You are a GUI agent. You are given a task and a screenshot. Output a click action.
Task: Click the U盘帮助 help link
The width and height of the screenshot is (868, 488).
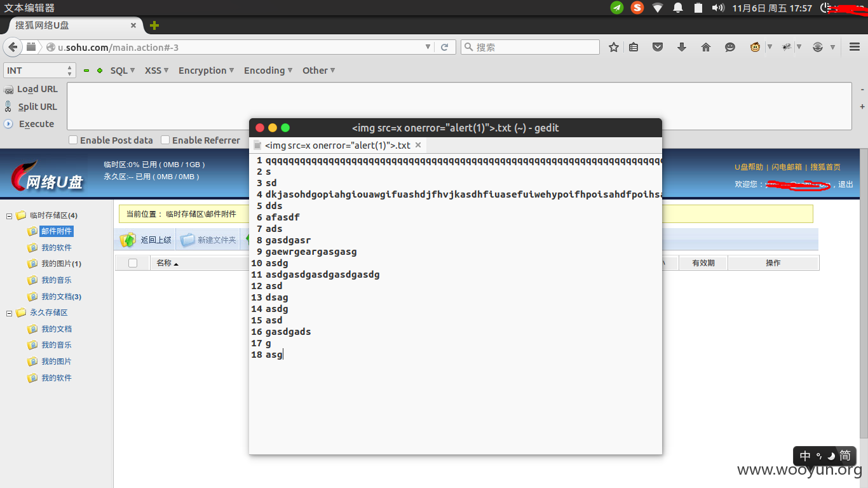click(x=749, y=167)
